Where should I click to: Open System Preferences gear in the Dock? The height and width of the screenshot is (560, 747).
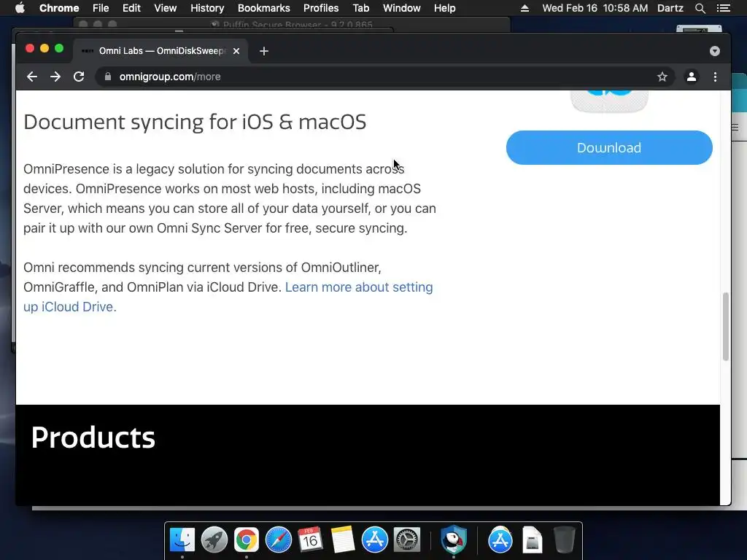click(406, 540)
